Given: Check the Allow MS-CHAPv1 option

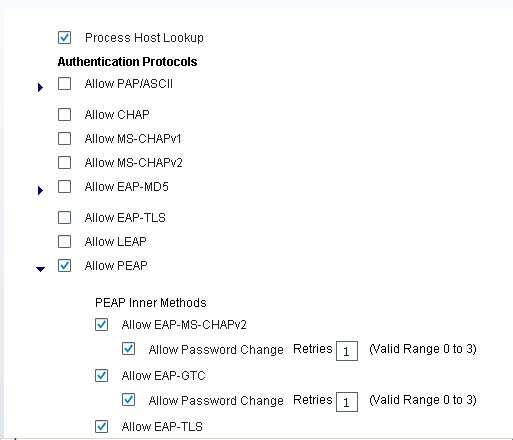Looking at the screenshot, I should click(x=64, y=138).
